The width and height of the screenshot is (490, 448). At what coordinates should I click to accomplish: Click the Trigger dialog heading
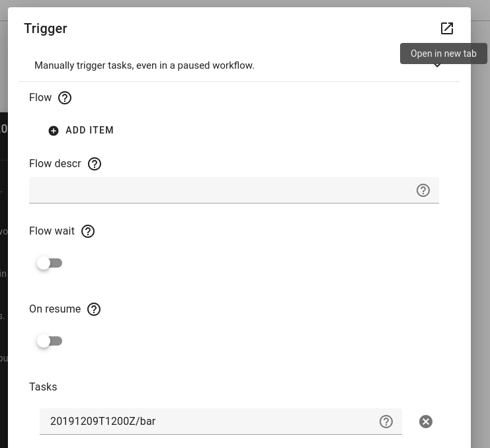(46, 28)
